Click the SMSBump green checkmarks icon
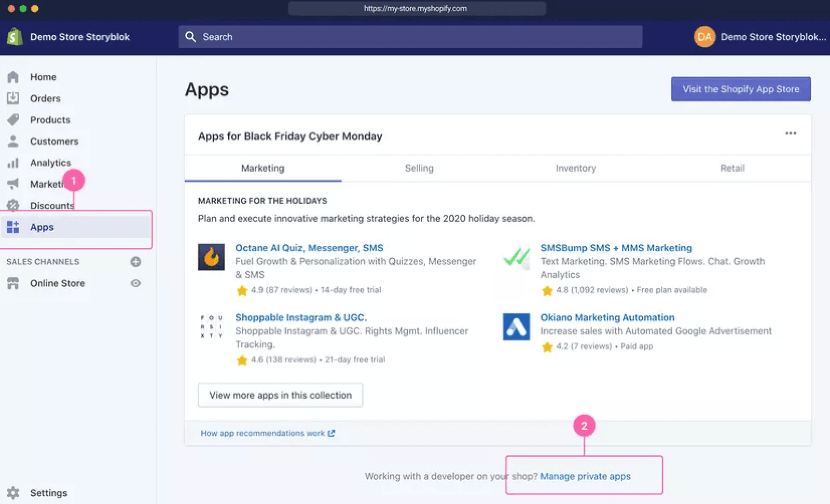The image size is (830, 504). 516,257
